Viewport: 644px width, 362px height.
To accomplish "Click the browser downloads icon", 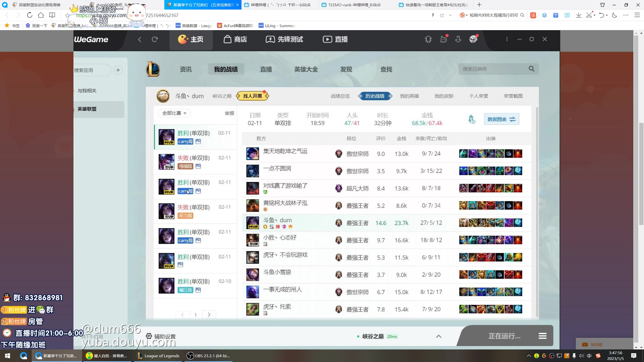I will [x=579, y=15].
